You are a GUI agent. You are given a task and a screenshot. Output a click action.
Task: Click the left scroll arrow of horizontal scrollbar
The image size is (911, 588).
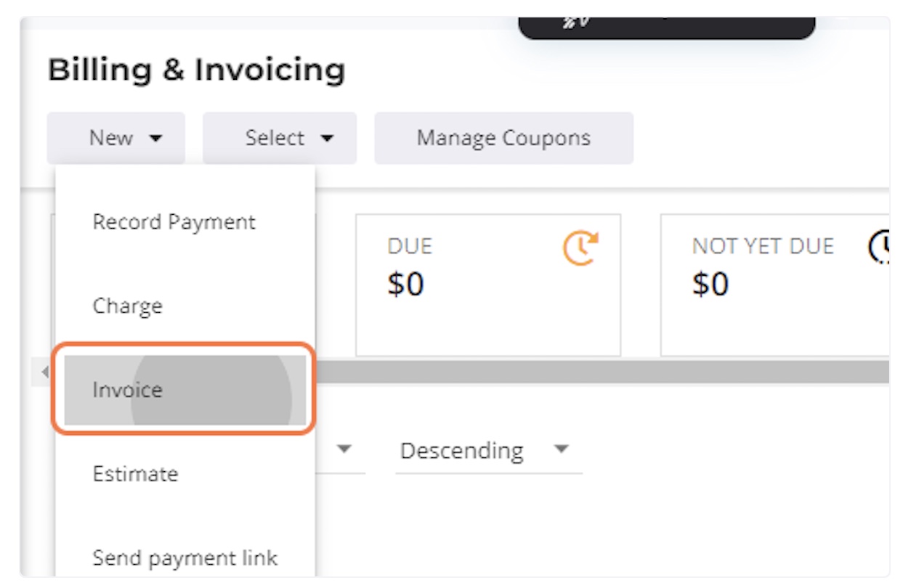(x=45, y=372)
